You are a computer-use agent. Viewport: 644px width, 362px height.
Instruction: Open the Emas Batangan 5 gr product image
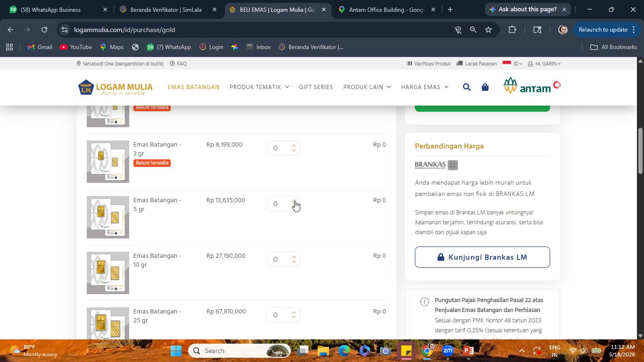(108, 217)
